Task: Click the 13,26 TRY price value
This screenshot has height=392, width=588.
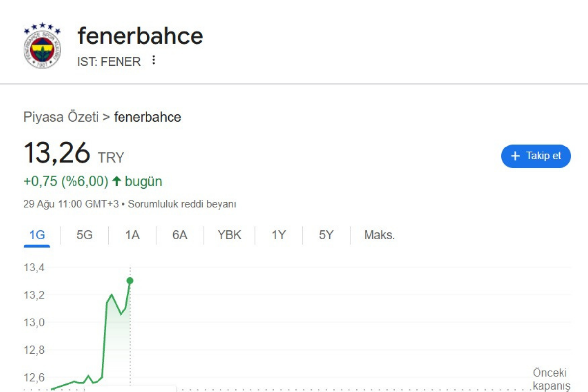Action: coord(74,153)
